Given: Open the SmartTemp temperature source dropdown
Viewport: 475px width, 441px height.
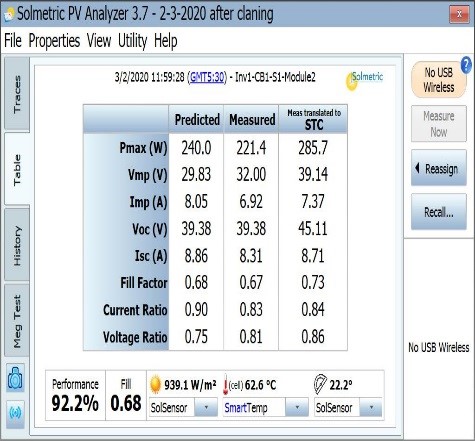Looking at the screenshot, I should pyautogui.click(x=297, y=407).
